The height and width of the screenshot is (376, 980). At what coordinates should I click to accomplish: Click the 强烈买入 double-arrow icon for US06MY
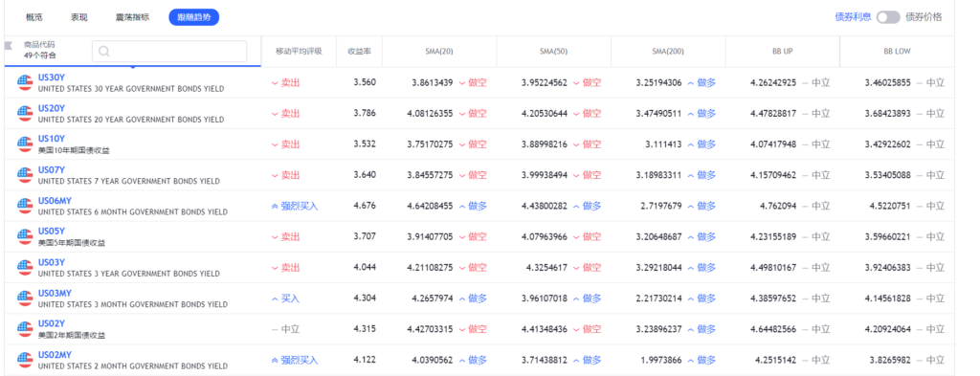coord(275,206)
